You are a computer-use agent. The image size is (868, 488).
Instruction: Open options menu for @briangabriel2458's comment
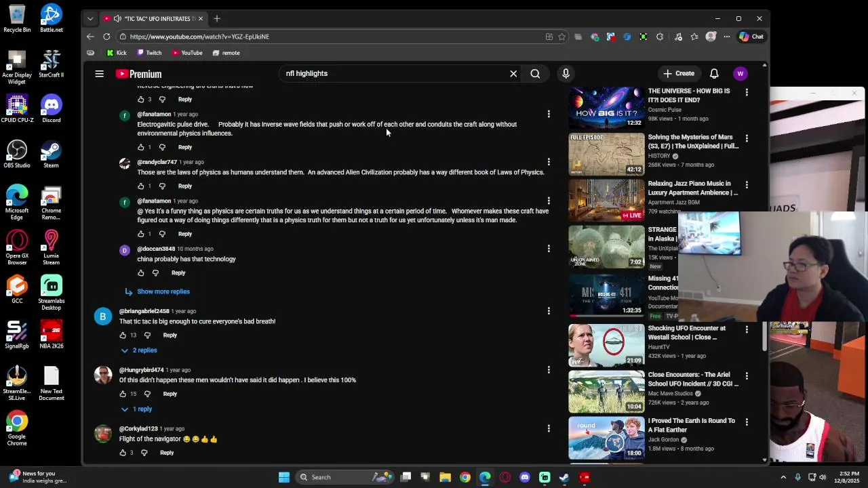[x=549, y=311]
